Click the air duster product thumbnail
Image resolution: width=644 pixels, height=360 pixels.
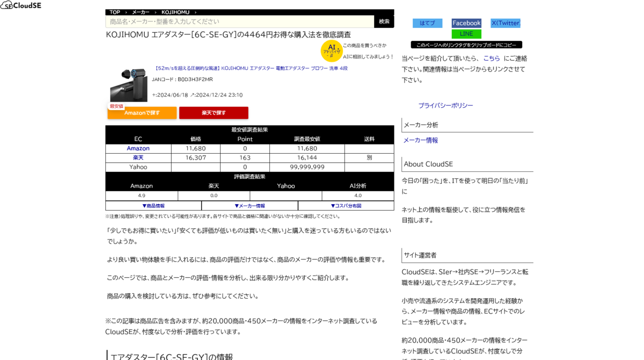[129, 85]
